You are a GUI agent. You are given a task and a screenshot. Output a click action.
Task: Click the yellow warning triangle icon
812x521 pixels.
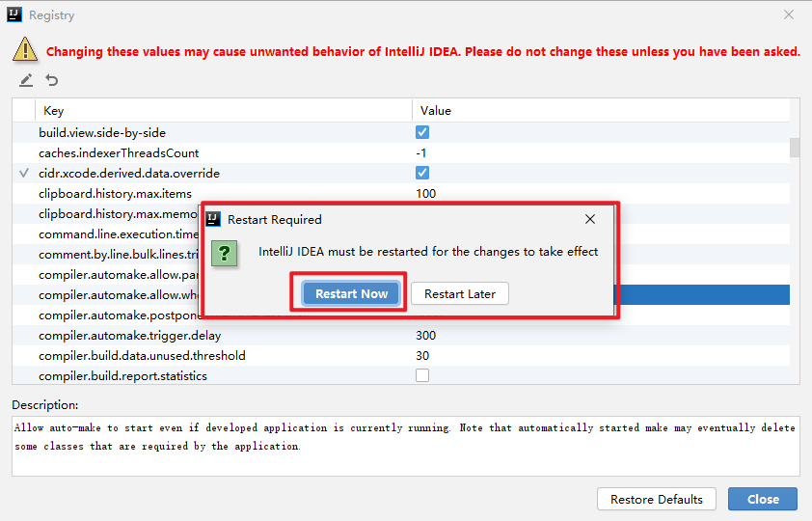[x=25, y=50]
